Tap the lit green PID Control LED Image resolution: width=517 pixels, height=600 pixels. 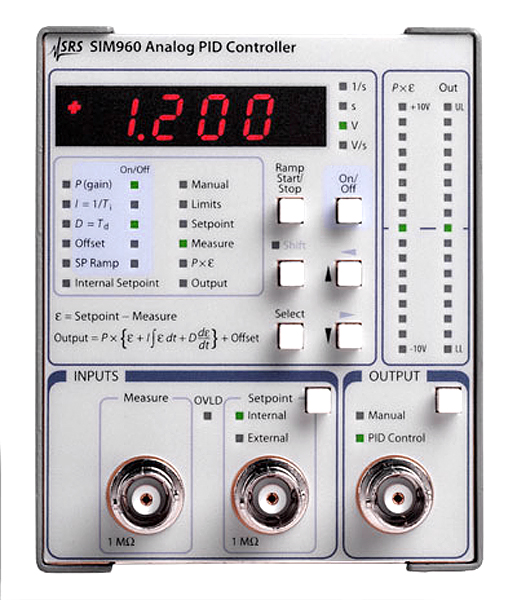(x=360, y=438)
